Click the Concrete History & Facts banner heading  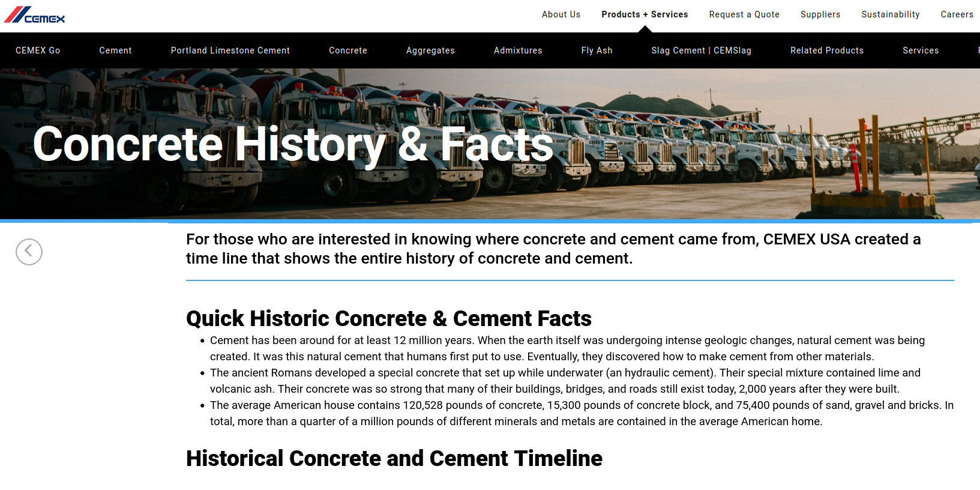[293, 144]
